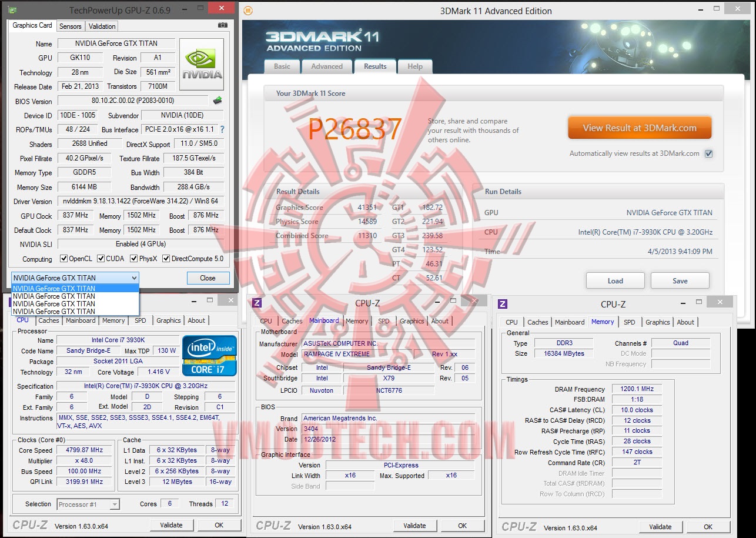Viewport: 756px width, 538px height.
Task: Toggle the PhysX checkbox
Action: 134,259
